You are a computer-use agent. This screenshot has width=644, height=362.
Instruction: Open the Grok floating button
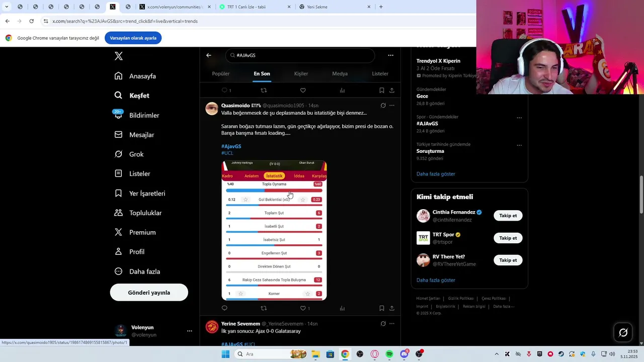[x=623, y=332]
